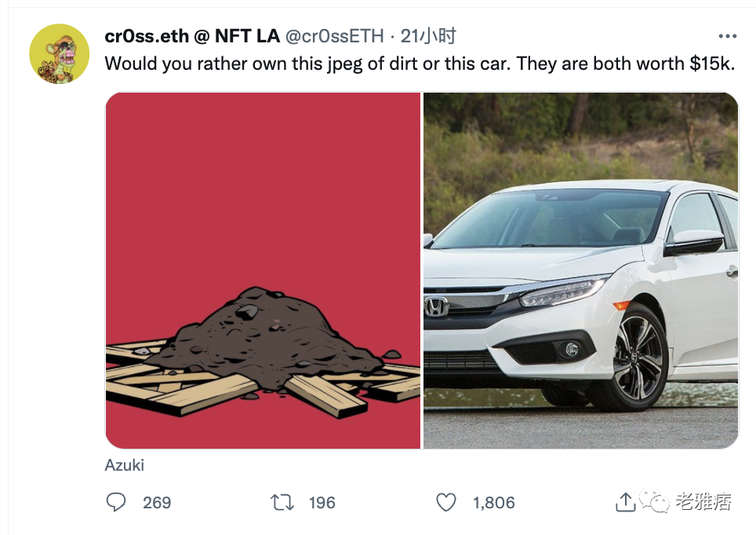Open the tweet's three-dot more options menu
Screen dimensions: 756x535
tap(727, 36)
